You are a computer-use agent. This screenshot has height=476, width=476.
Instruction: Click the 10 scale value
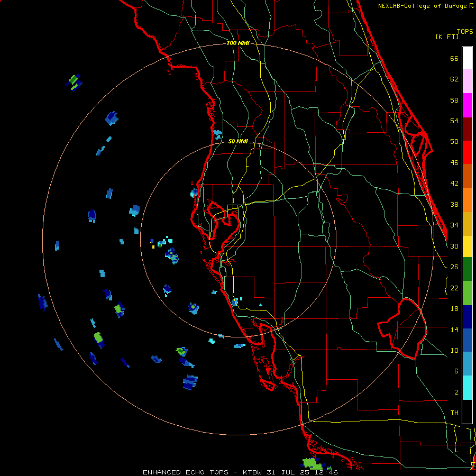pyautogui.click(x=454, y=351)
